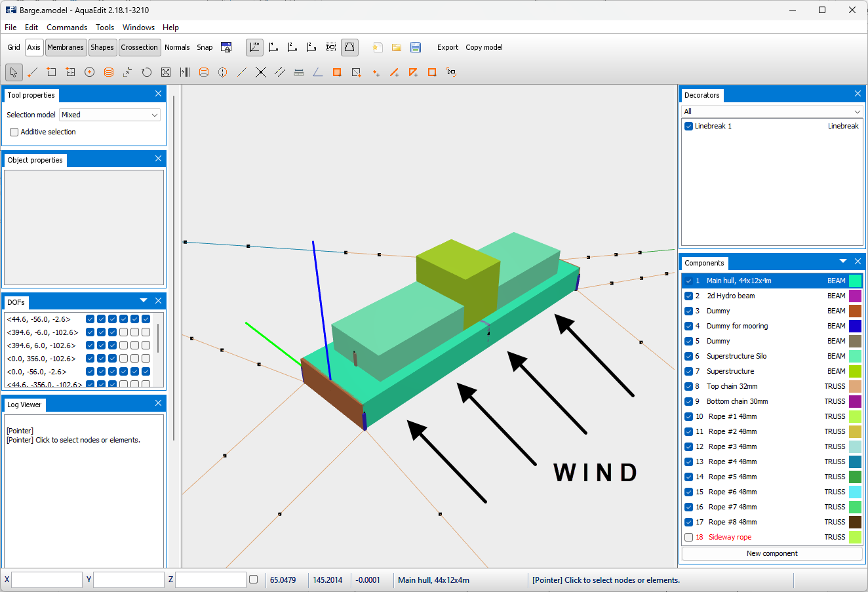
Task: Click the add triangle plus tool
Action: click(x=414, y=72)
